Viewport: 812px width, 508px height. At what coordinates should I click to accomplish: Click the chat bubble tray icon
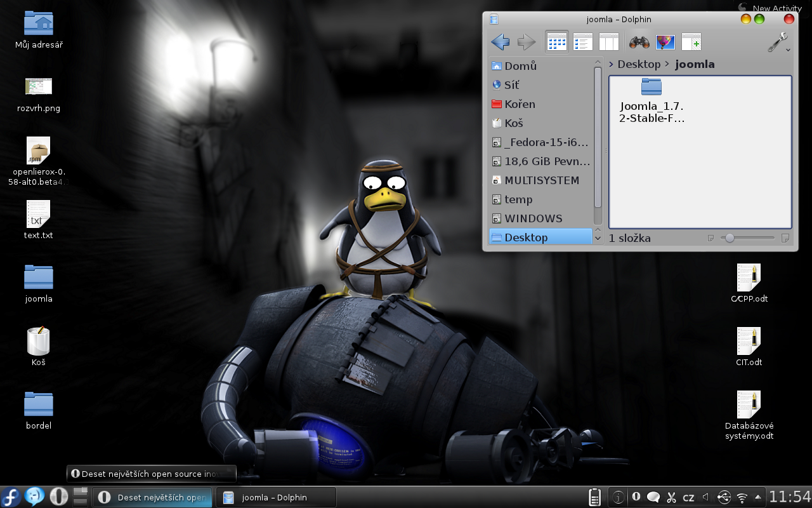[653, 497]
